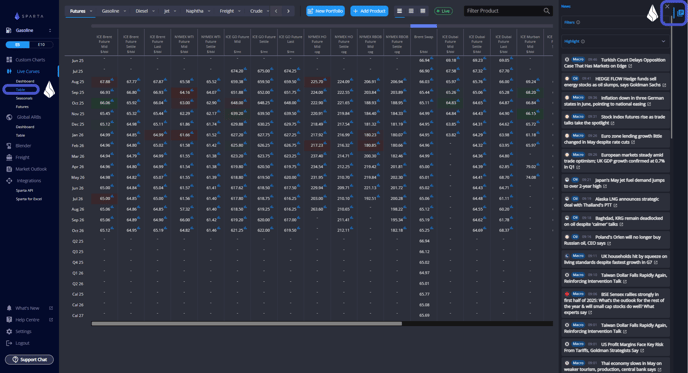688x373 pixels.
Task: Switch to the Jet tab
Action: tap(167, 11)
